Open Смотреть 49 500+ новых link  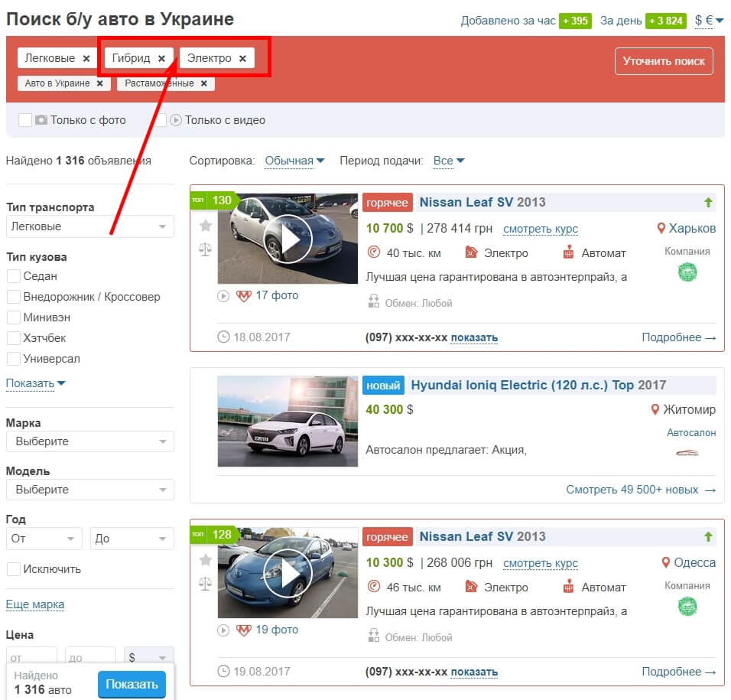coord(641,490)
